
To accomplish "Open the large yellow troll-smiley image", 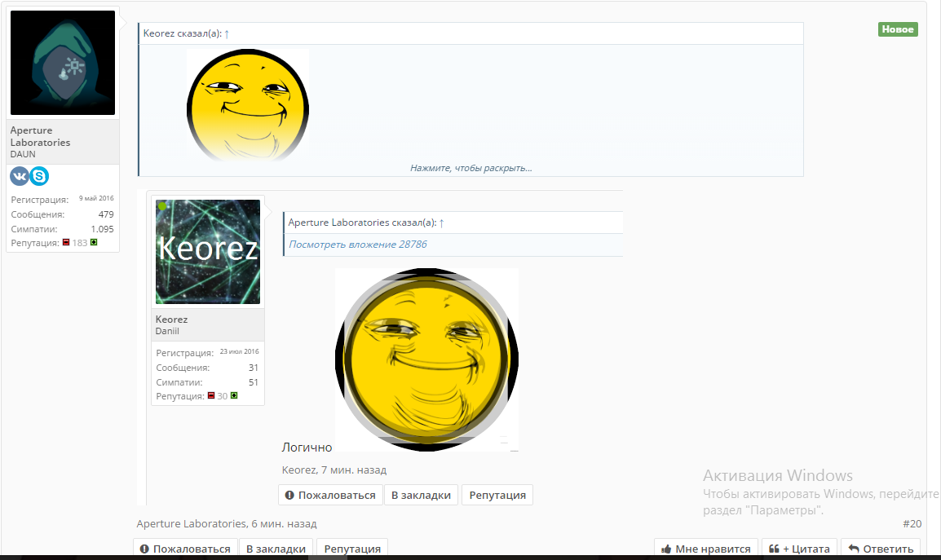I will coord(426,359).
